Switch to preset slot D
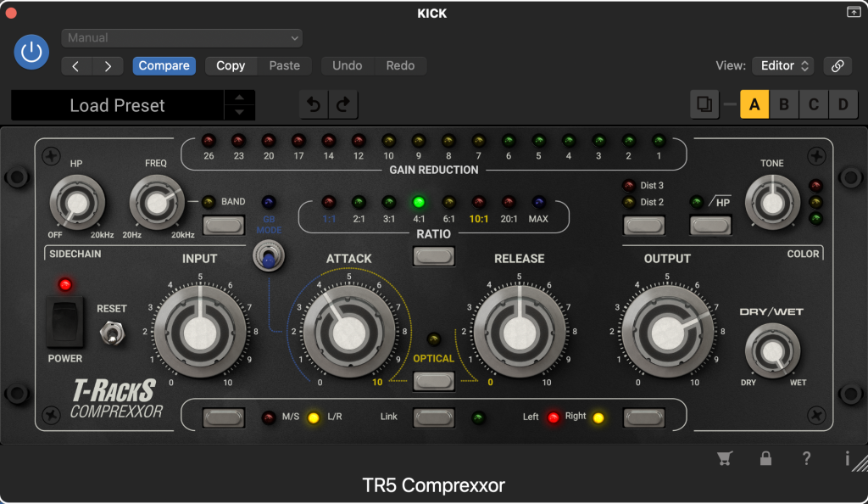 point(843,105)
